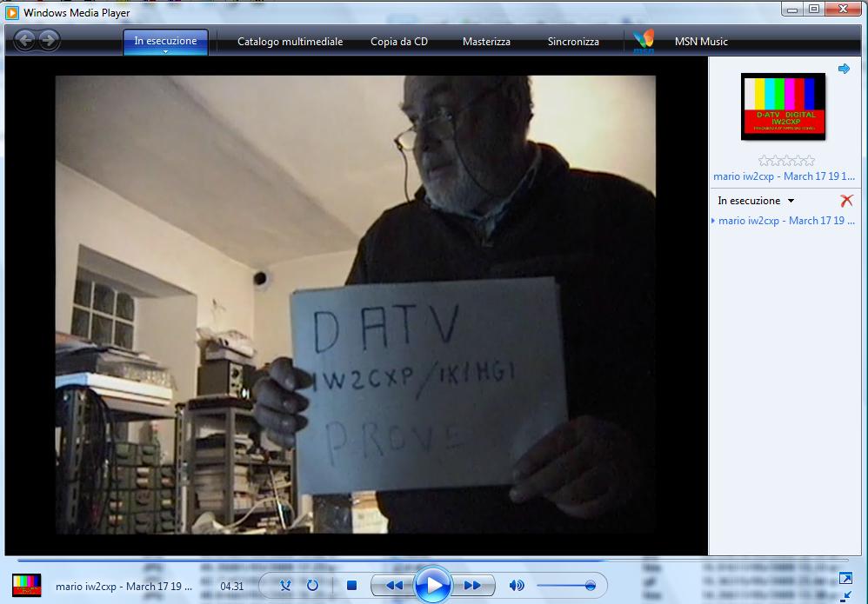Switch to full screen view

[x=845, y=579]
